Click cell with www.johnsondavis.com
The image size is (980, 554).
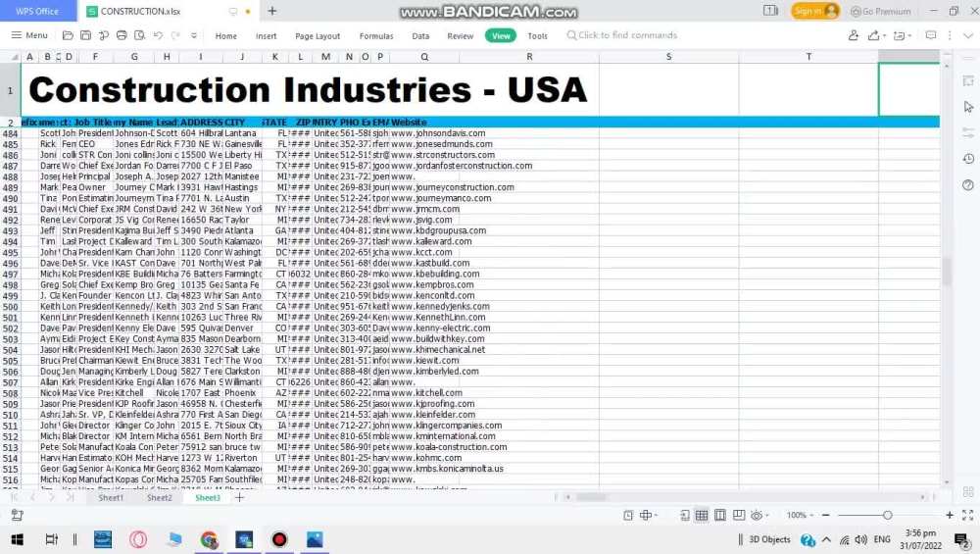438,133
